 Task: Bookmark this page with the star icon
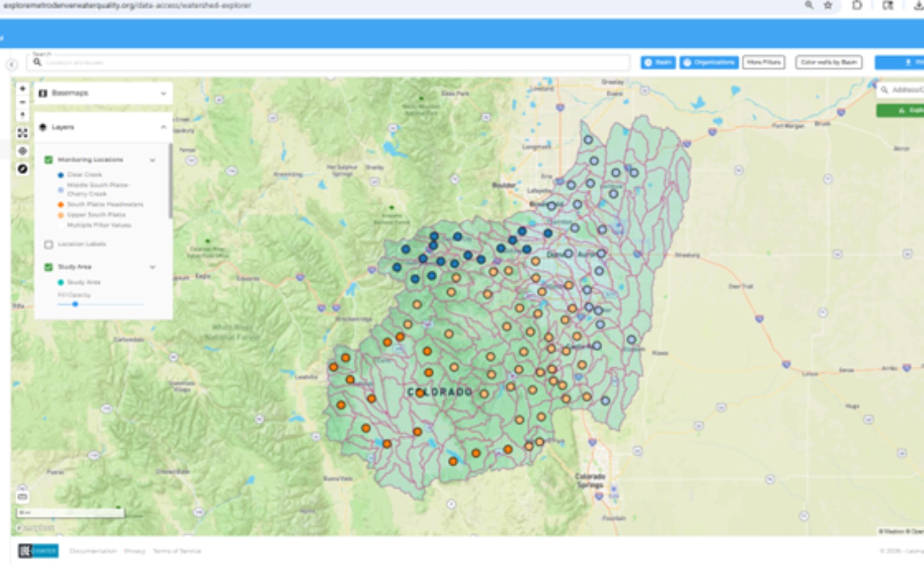(x=828, y=6)
